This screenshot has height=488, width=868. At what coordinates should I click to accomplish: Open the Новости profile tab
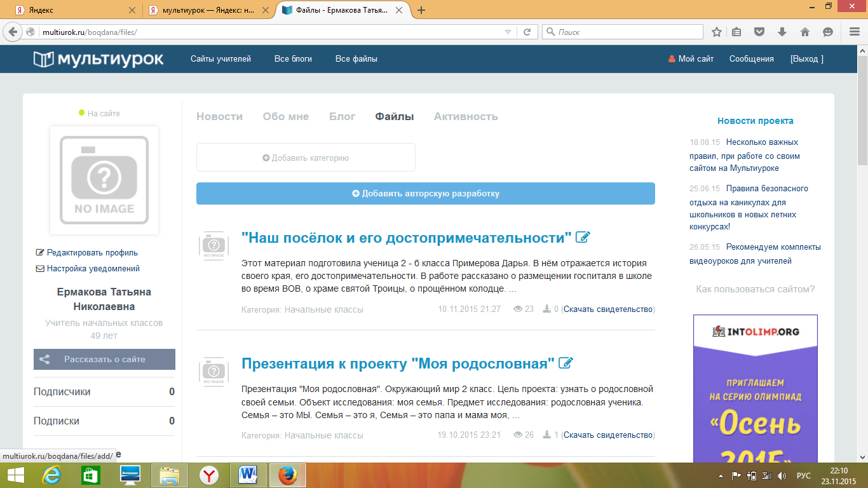(x=220, y=117)
